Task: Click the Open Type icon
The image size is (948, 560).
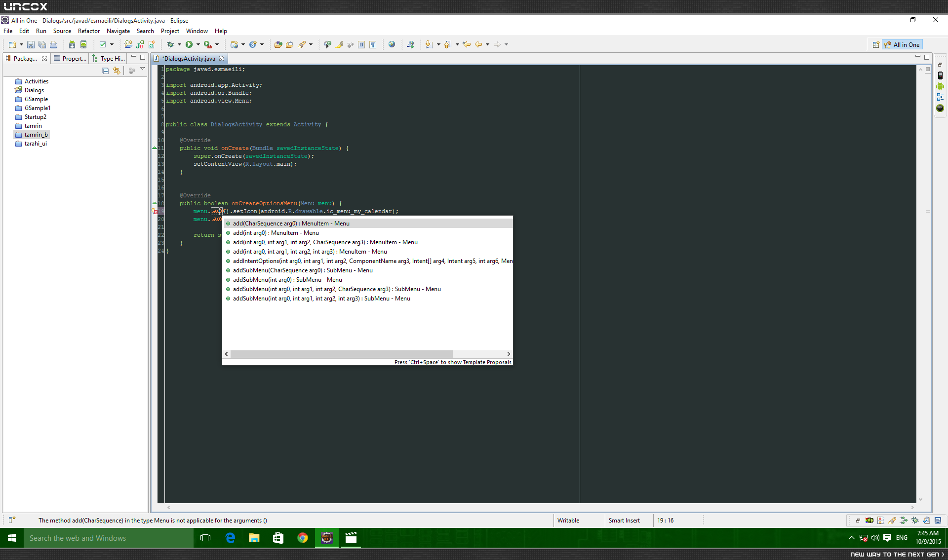Action: click(278, 44)
